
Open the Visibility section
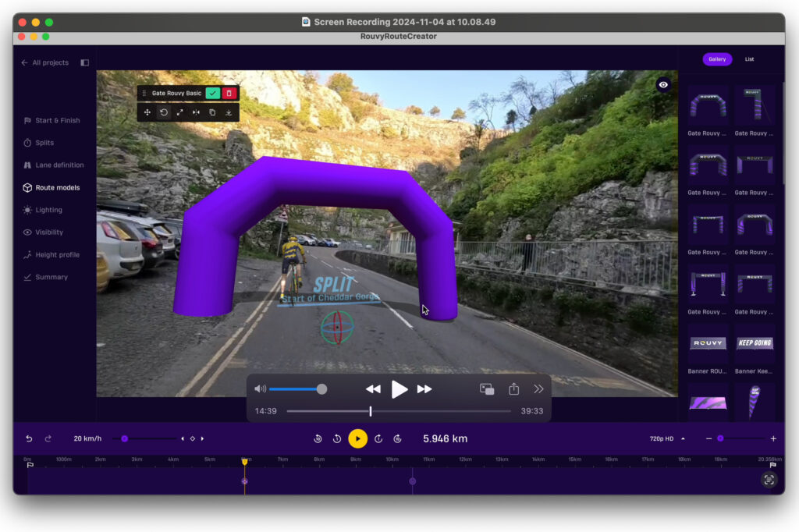(x=44, y=232)
